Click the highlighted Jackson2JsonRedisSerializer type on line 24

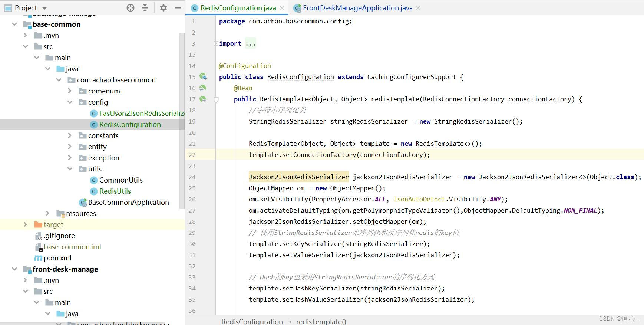299,177
